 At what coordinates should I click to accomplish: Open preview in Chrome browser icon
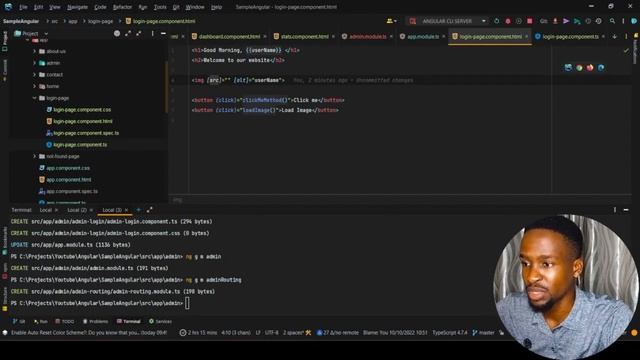coord(579,67)
